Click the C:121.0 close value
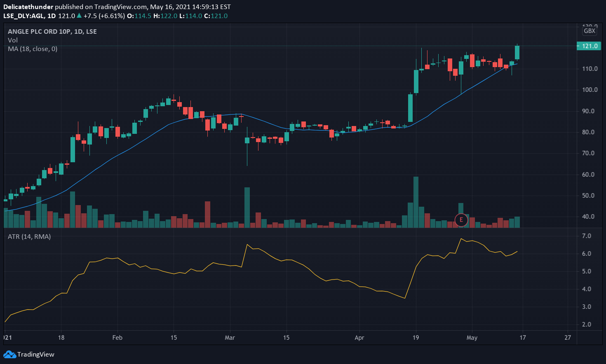The image size is (606, 364). pyautogui.click(x=216, y=16)
